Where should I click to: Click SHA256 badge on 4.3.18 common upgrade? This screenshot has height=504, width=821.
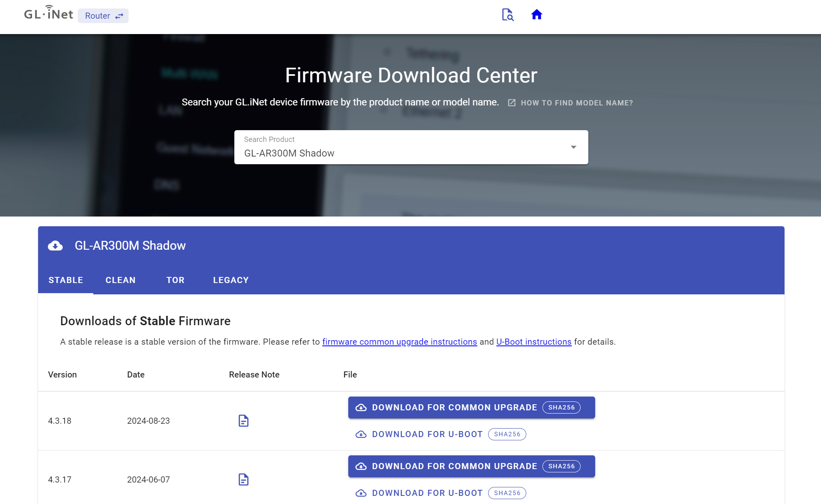[561, 407]
